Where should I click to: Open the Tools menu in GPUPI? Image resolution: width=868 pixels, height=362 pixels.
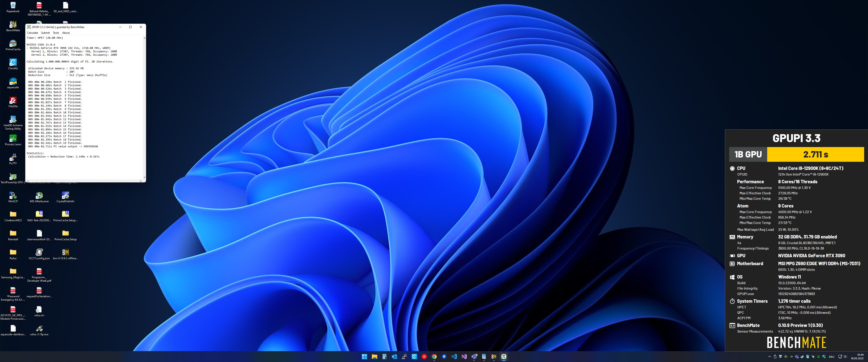pos(56,33)
